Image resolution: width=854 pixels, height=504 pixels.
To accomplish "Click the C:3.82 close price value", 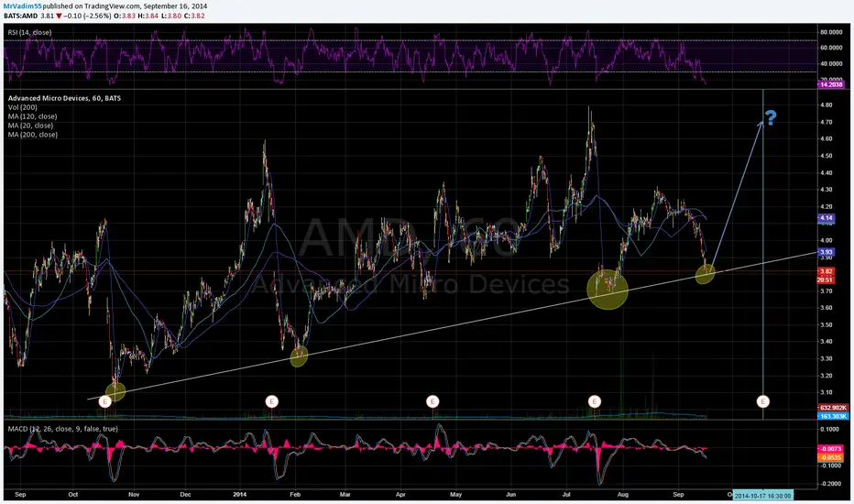I will [194, 16].
